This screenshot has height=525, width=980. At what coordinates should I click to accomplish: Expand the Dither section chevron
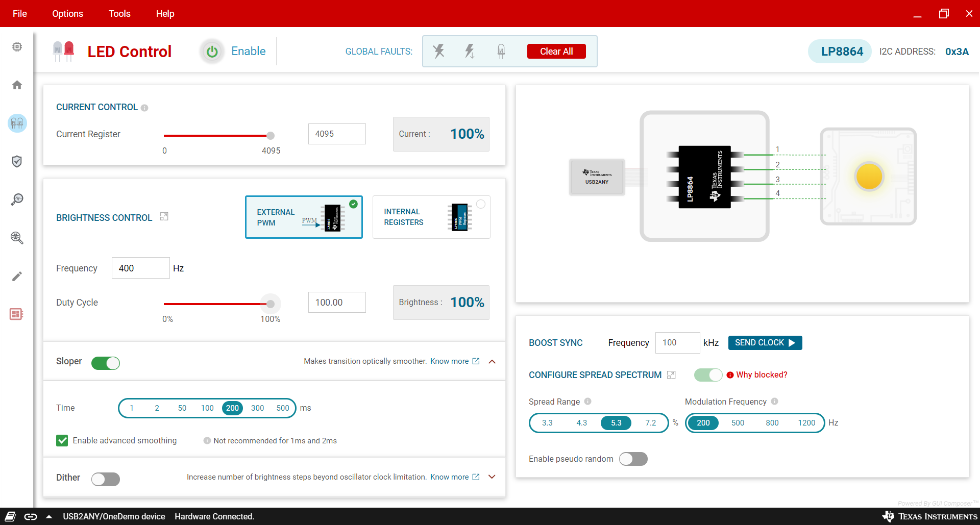point(492,477)
